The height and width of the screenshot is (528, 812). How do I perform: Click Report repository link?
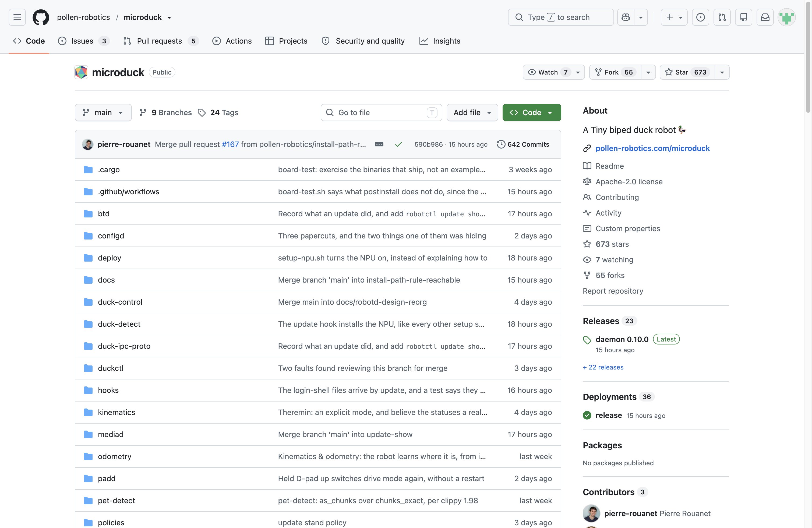(613, 291)
